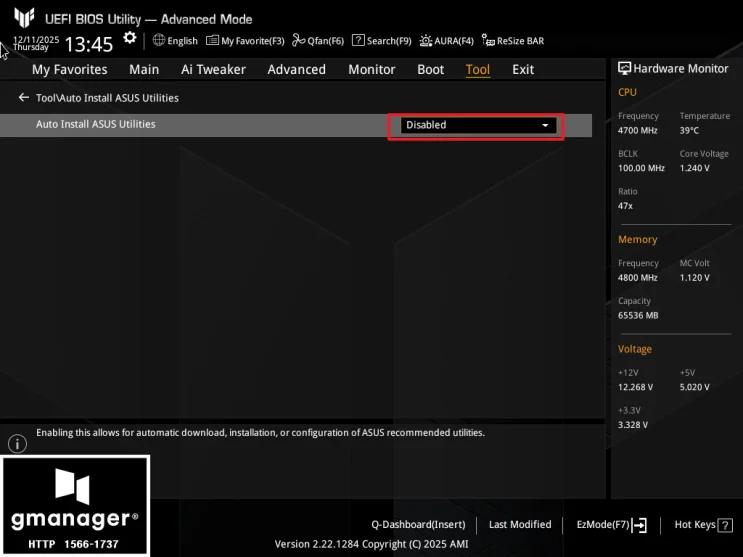Screen dimensions: 743x557
Task: Go back using the left arrow icon
Action: click(x=23, y=97)
